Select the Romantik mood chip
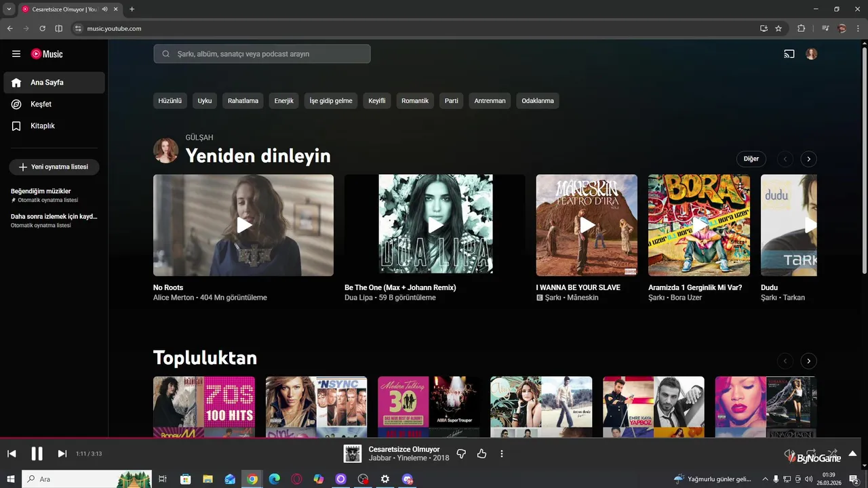The width and height of the screenshot is (868, 488). coord(415,101)
